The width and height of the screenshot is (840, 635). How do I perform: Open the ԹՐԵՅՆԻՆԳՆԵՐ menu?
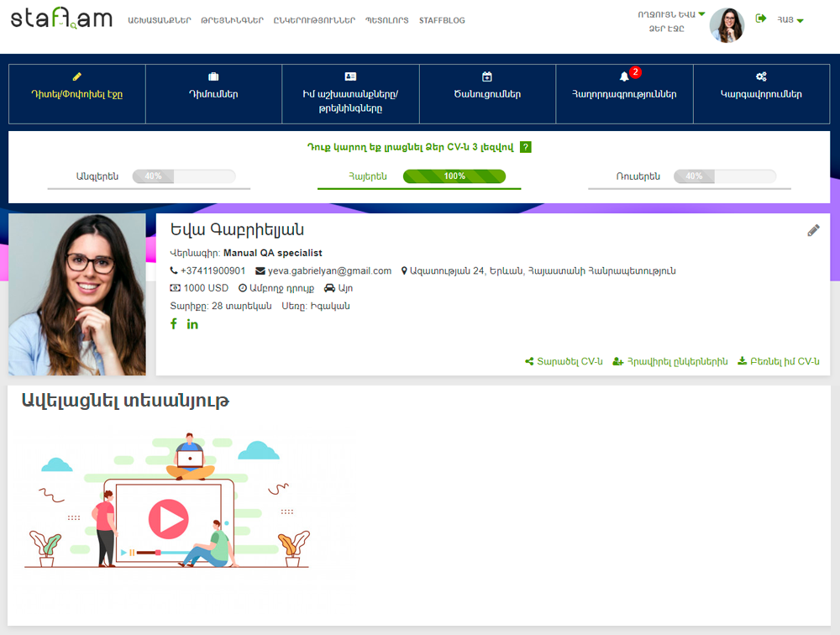pos(232,20)
